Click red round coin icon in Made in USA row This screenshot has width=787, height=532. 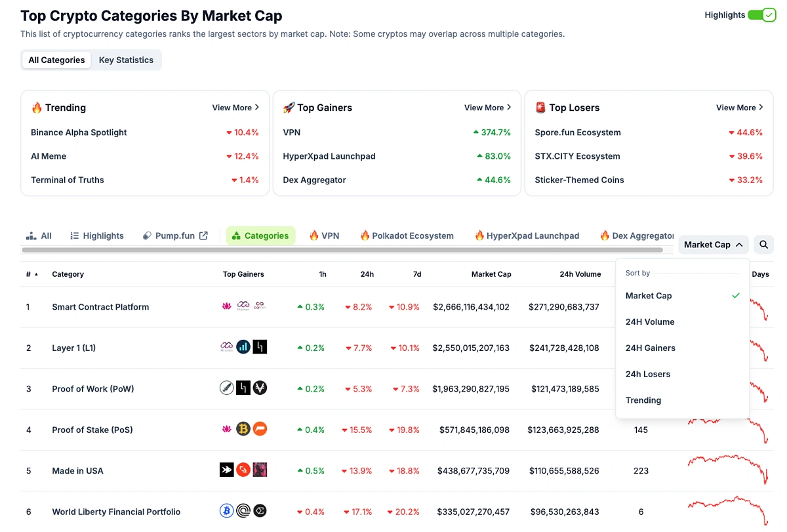point(243,470)
